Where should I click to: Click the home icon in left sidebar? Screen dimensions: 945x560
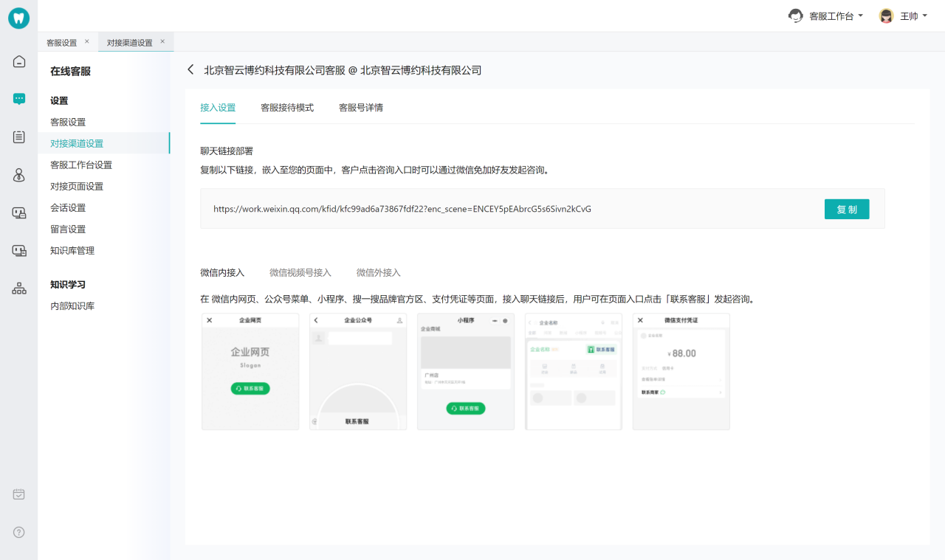[x=19, y=61]
